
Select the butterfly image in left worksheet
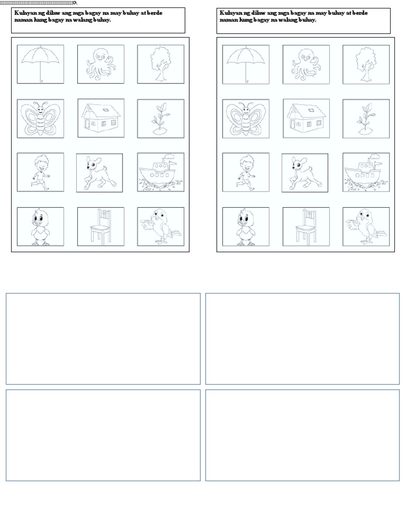click(40, 118)
